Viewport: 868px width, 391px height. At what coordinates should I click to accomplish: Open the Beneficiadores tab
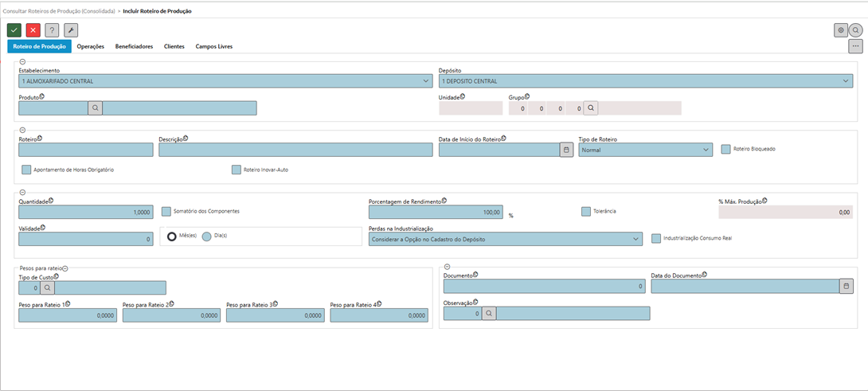point(134,47)
